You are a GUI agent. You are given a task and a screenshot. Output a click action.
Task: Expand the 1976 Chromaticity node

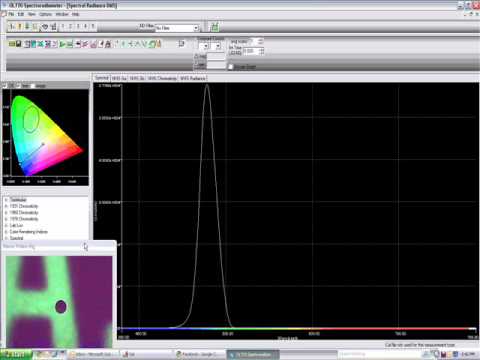6,219
